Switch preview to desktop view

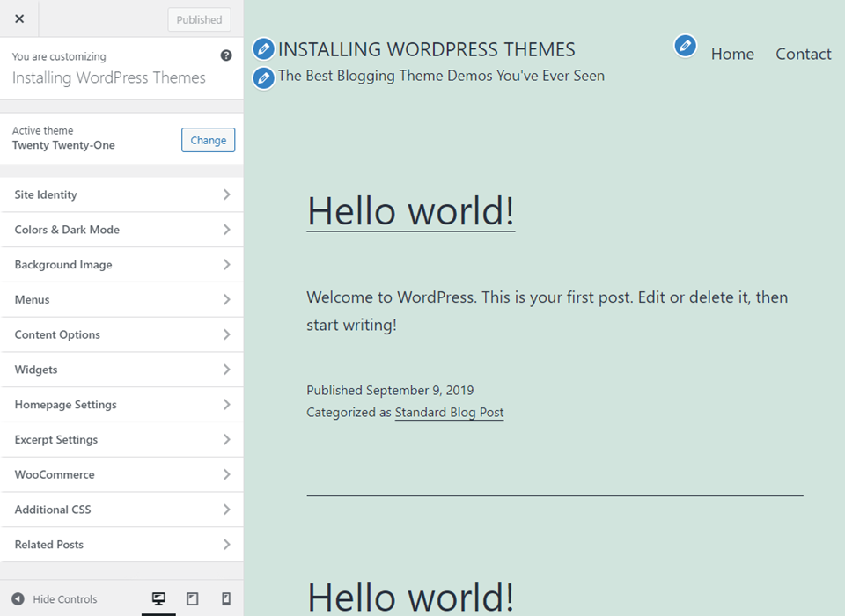pos(158,599)
